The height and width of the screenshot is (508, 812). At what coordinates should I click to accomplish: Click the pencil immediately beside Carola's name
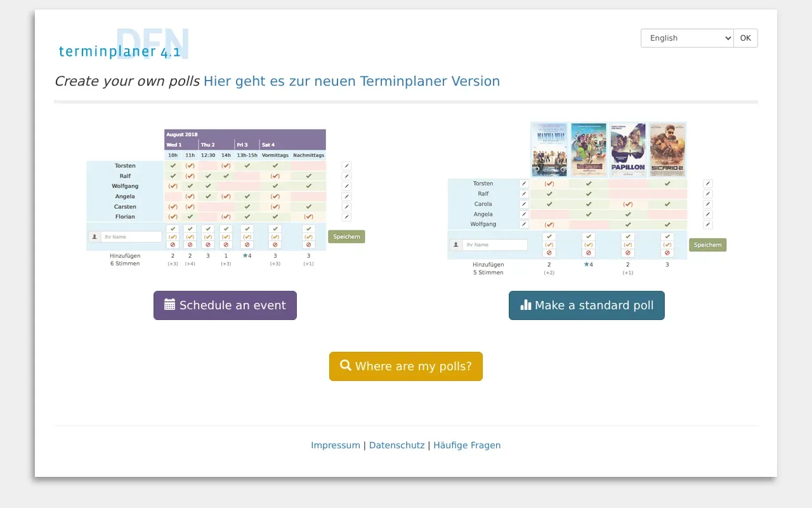pyautogui.click(x=524, y=204)
